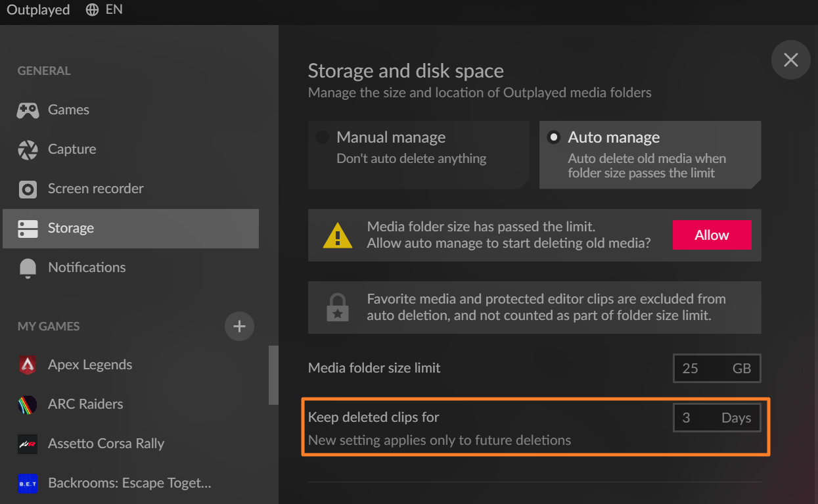
Task: Click the Screen recorder icon
Action: click(x=28, y=189)
